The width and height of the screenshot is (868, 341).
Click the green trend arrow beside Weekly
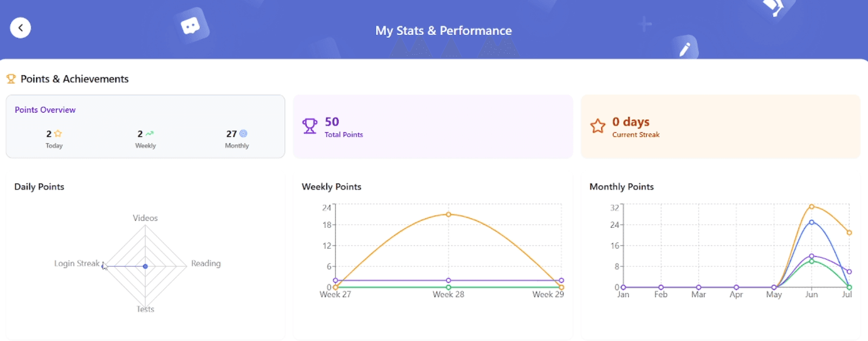tap(150, 134)
